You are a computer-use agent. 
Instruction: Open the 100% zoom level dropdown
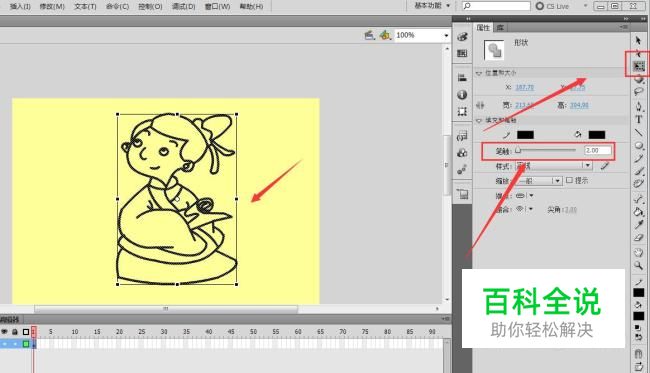422,35
